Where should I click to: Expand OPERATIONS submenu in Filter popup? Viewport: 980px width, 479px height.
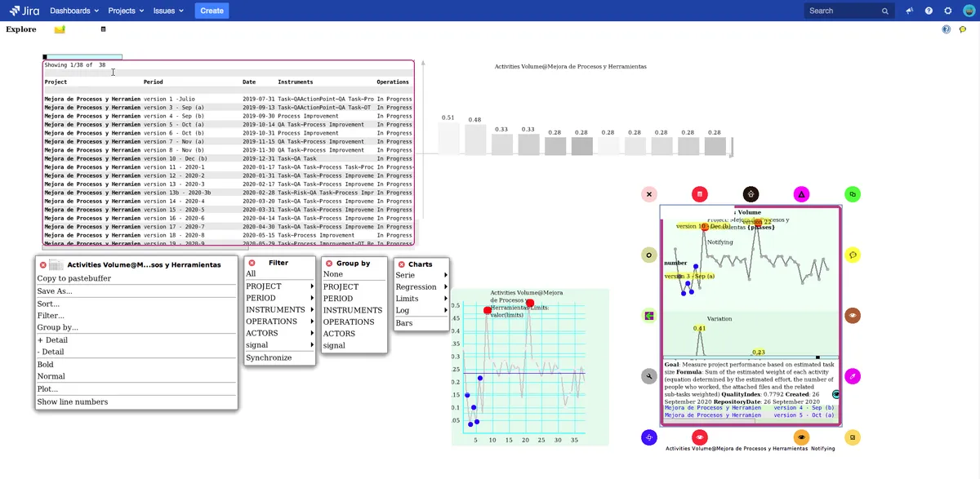pos(280,322)
